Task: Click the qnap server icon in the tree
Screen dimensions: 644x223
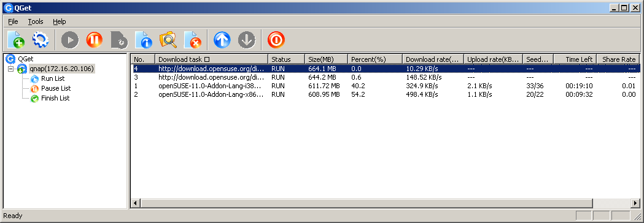Action: pos(21,69)
